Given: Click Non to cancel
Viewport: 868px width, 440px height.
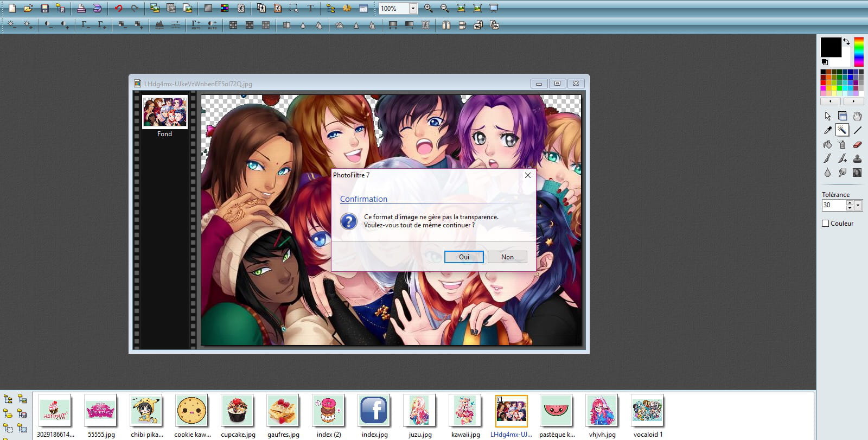Looking at the screenshot, I should click(x=507, y=257).
